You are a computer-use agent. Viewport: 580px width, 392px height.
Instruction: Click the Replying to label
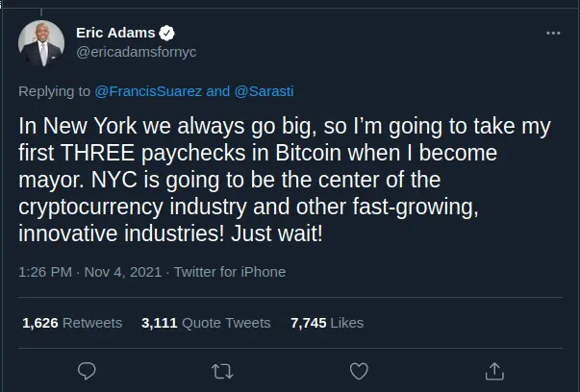[55, 92]
